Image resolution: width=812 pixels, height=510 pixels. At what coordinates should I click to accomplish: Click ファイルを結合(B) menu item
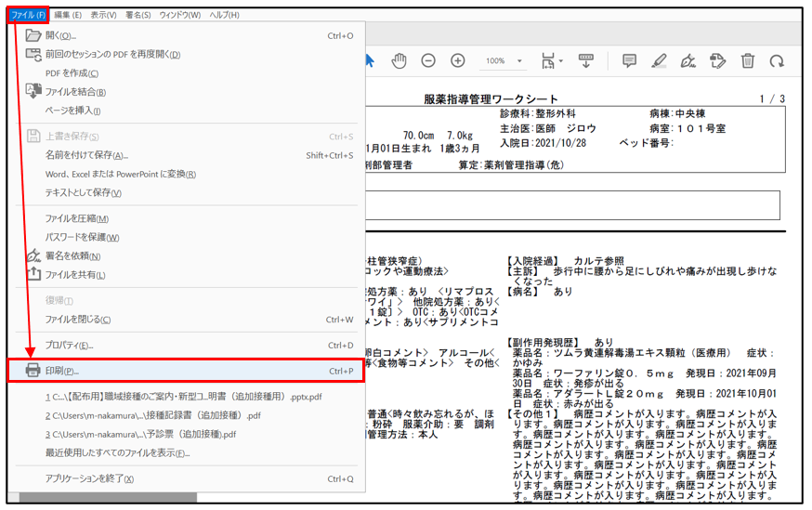click(x=75, y=92)
